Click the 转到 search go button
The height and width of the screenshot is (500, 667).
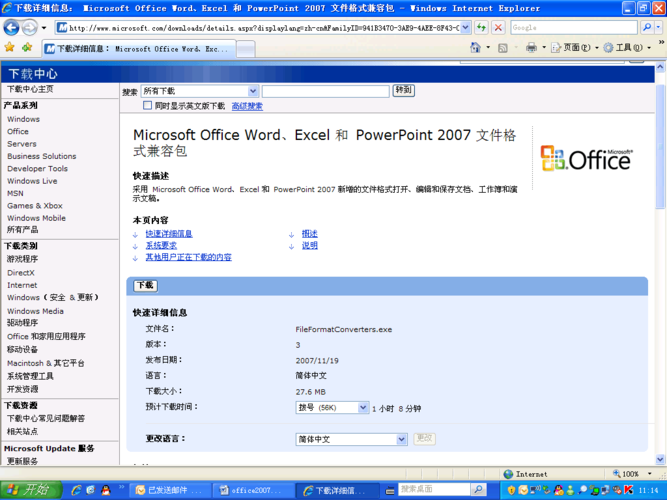pos(404,91)
